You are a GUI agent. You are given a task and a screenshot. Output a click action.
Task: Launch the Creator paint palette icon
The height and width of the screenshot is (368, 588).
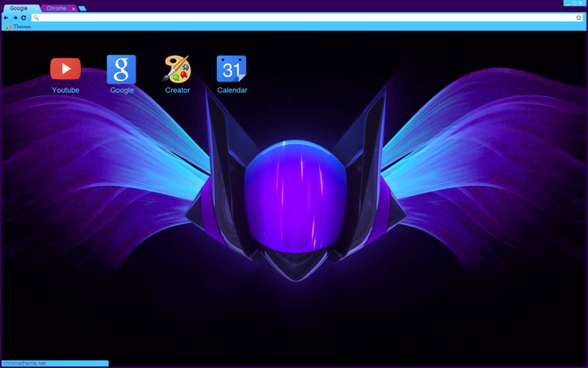177,69
